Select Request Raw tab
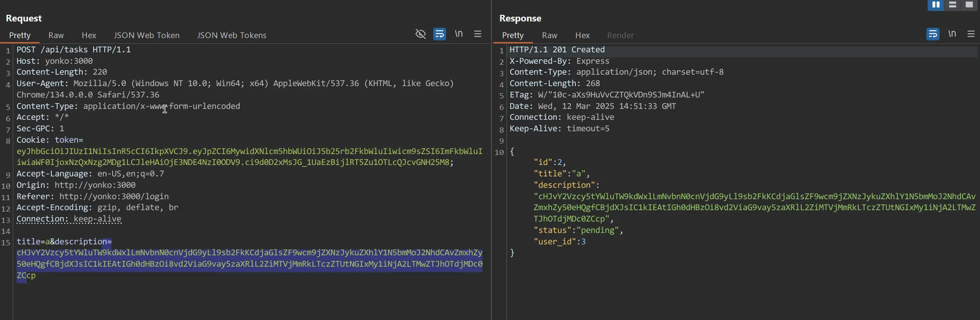This screenshot has height=320, width=980. click(56, 35)
